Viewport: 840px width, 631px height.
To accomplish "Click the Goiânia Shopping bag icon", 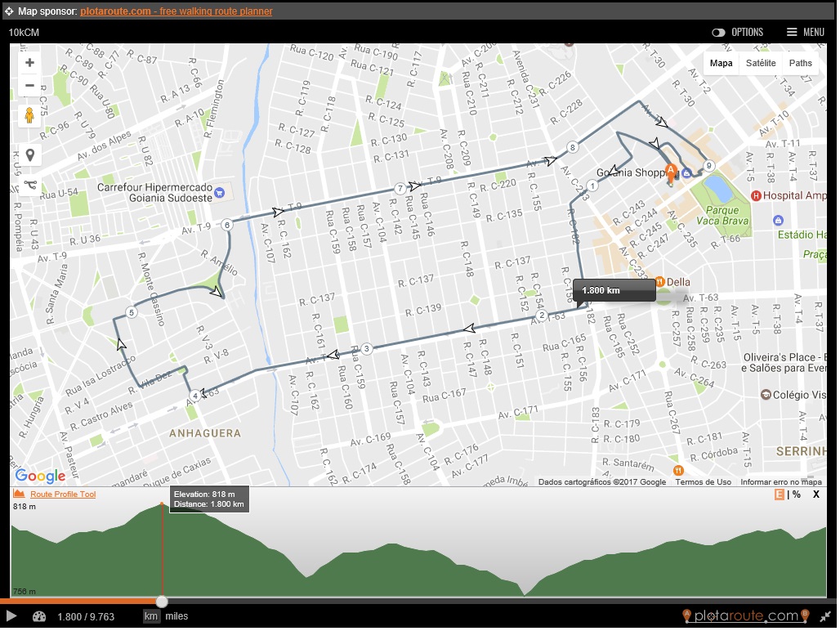I will [x=686, y=172].
